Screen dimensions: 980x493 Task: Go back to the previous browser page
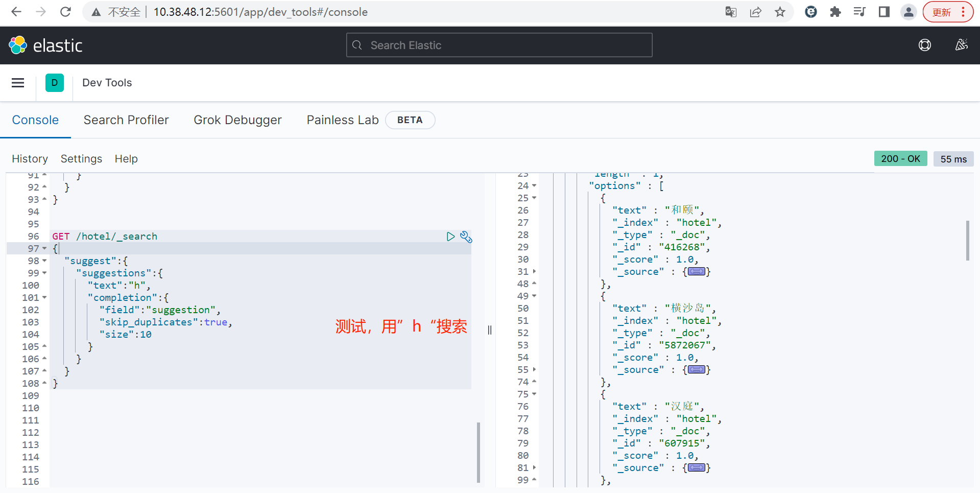(x=16, y=12)
